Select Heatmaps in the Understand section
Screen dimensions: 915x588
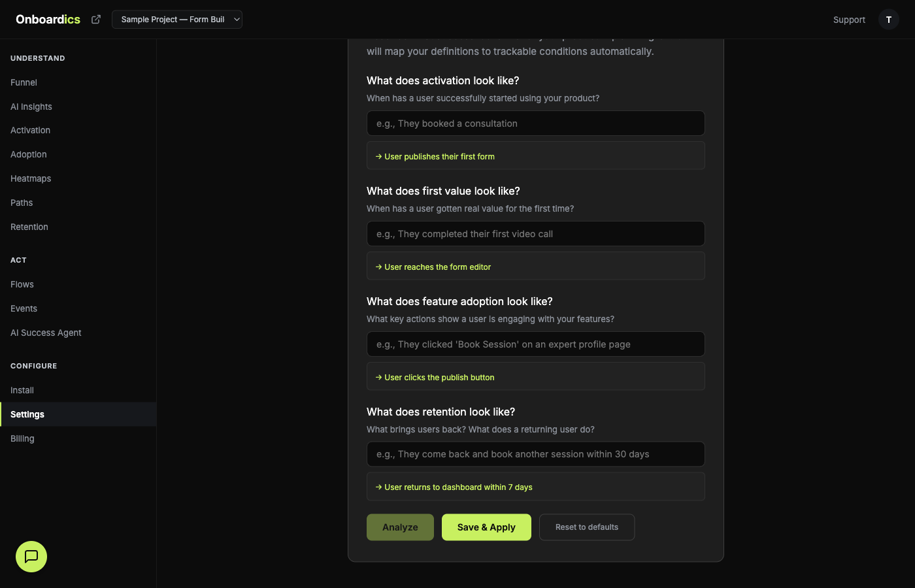pyautogui.click(x=30, y=178)
